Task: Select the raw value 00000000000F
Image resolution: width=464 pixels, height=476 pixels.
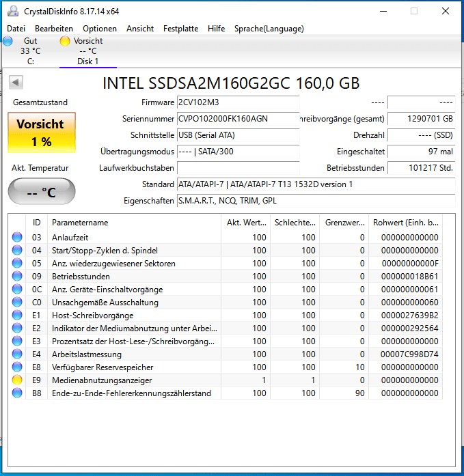Action: coord(410,264)
